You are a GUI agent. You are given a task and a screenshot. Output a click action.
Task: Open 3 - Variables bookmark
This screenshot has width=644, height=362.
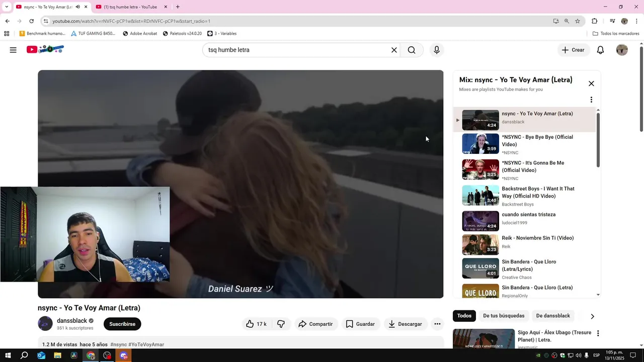click(x=222, y=34)
